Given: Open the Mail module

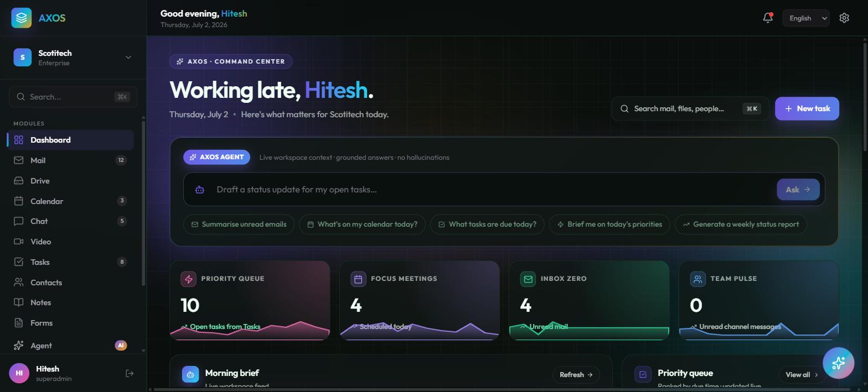Looking at the screenshot, I should 70,160.
